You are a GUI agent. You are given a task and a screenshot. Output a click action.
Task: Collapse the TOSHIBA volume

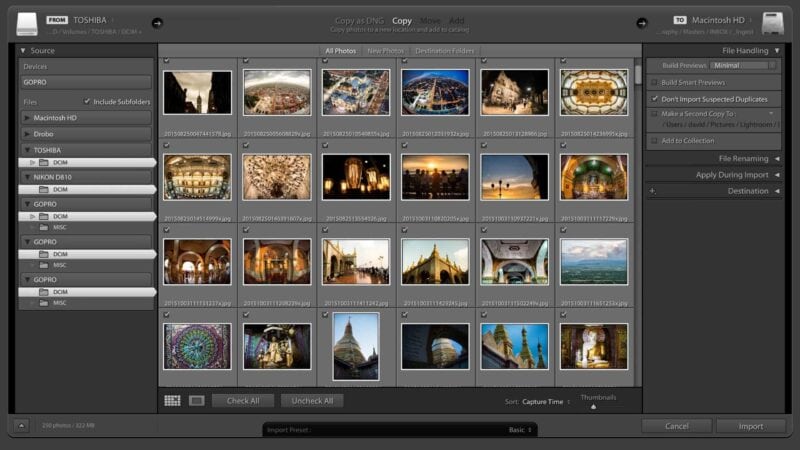[27, 150]
